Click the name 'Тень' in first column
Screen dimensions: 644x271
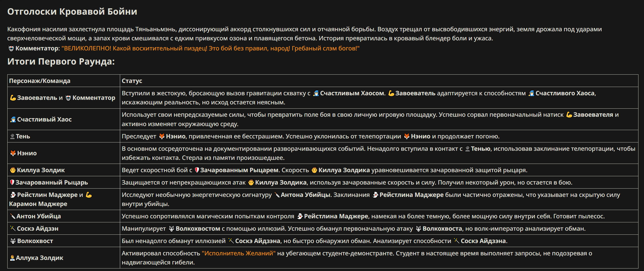[23, 136]
